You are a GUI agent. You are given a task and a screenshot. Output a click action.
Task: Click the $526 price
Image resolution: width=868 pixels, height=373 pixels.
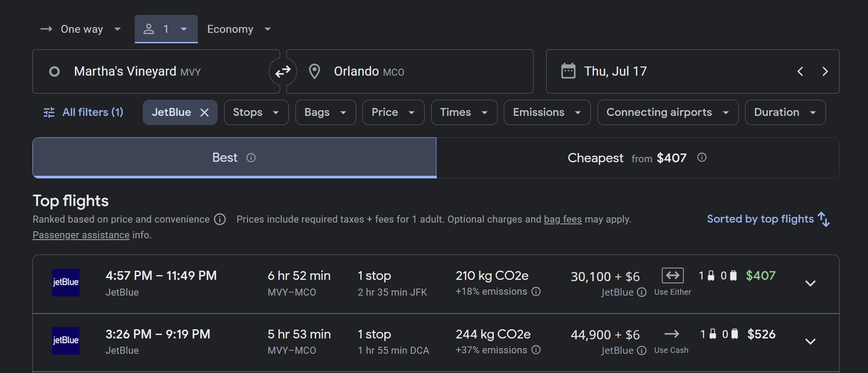point(762,334)
